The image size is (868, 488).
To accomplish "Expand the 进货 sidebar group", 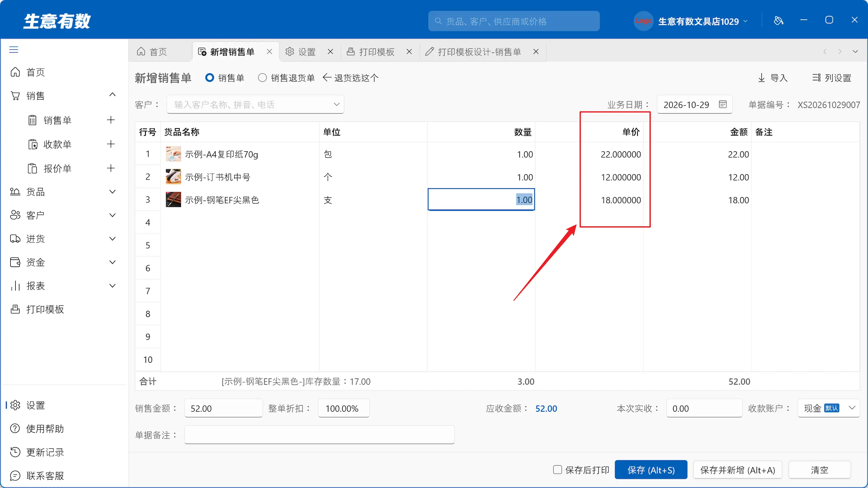I will point(113,238).
